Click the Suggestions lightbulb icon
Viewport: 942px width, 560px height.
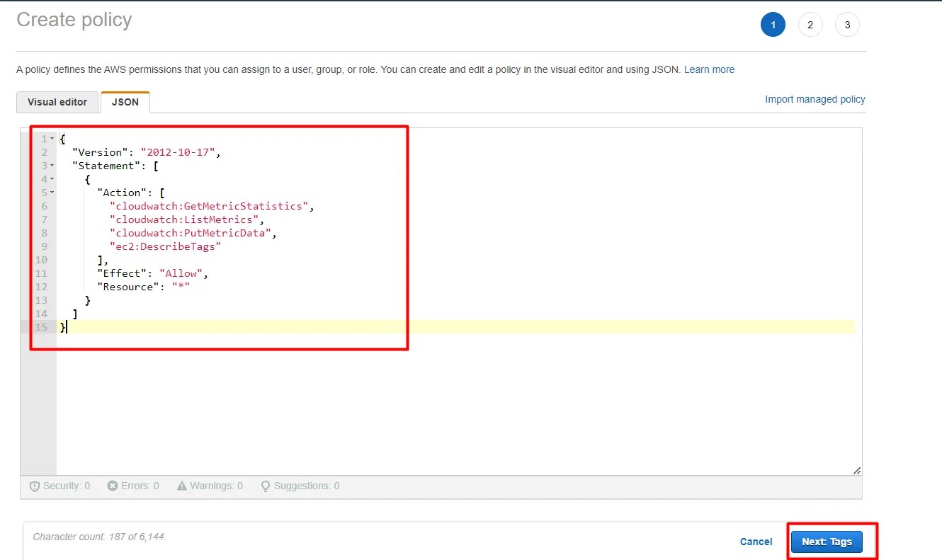265,486
